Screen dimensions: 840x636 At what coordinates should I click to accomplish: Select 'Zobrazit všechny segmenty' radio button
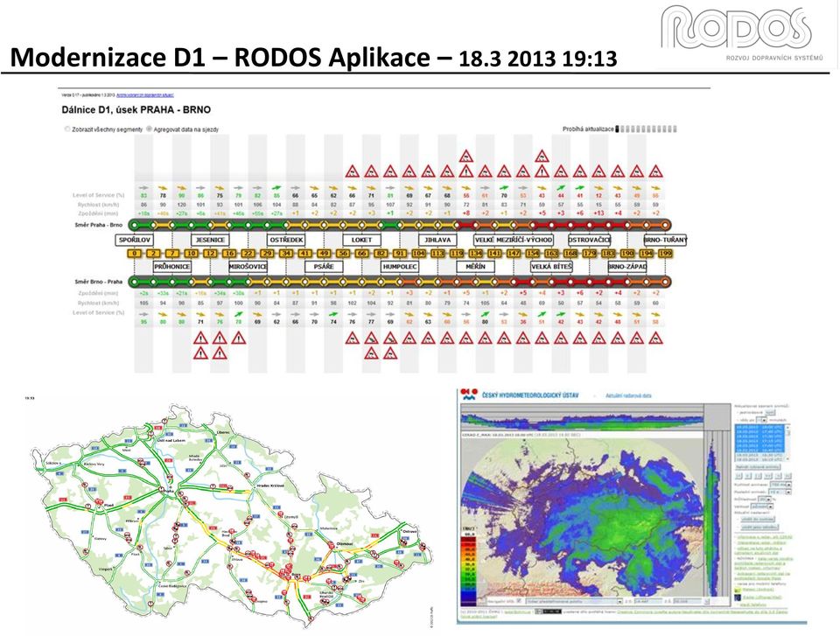[x=67, y=129]
